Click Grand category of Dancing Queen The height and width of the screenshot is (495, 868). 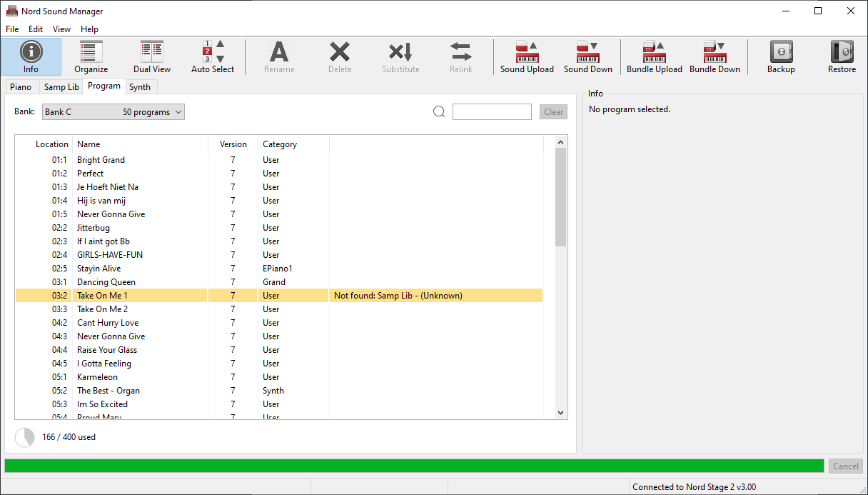(274, 282)
